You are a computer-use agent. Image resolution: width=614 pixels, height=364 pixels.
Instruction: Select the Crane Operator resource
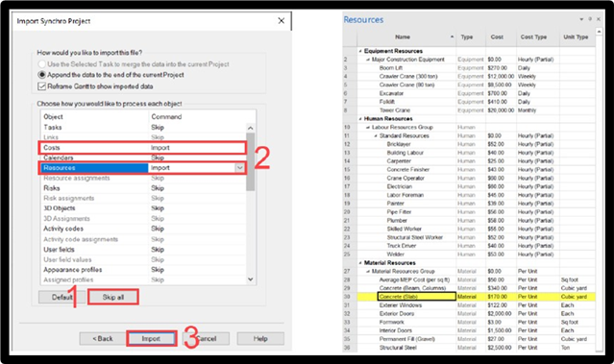(405, 178)
